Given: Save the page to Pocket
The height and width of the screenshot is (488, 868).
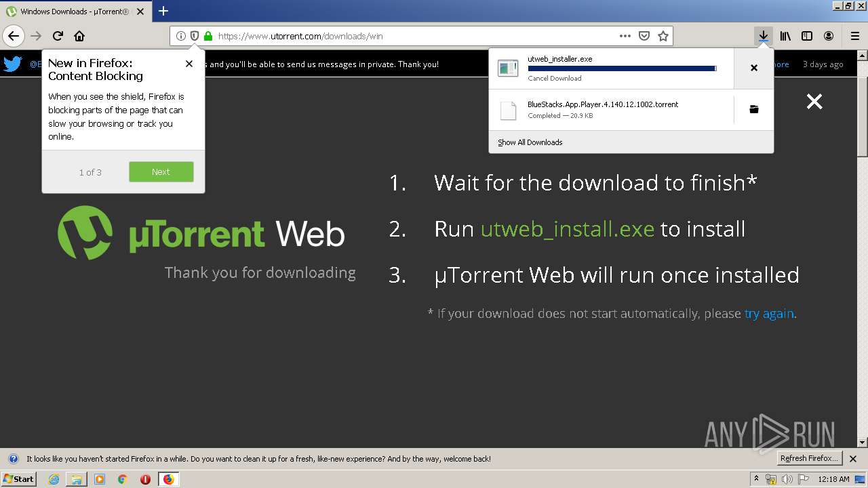Looking at the screenshot, I should click(x=644, y=36).
